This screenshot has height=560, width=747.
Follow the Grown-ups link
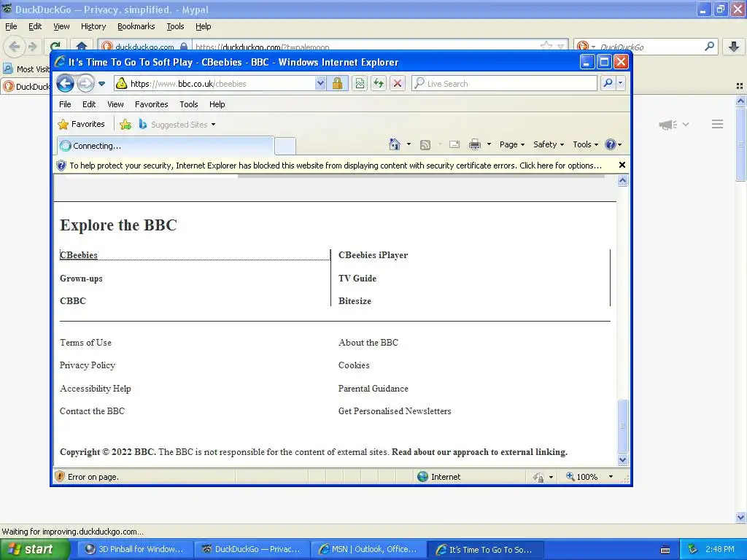point(81,279)
